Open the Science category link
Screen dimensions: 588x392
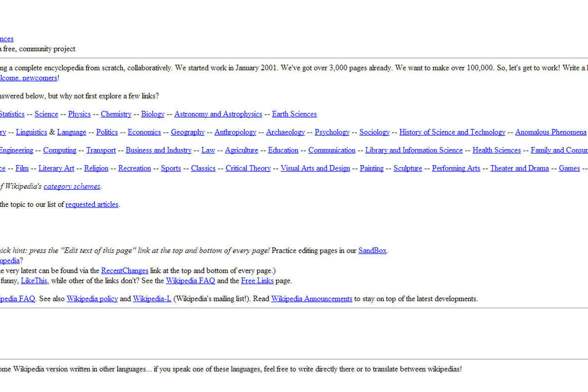click(46, 114)
